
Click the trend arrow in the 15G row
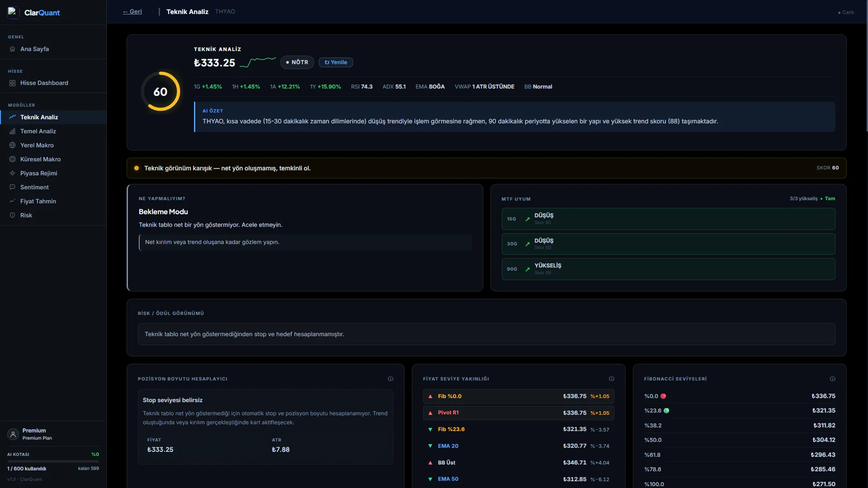tap(527, 219)
